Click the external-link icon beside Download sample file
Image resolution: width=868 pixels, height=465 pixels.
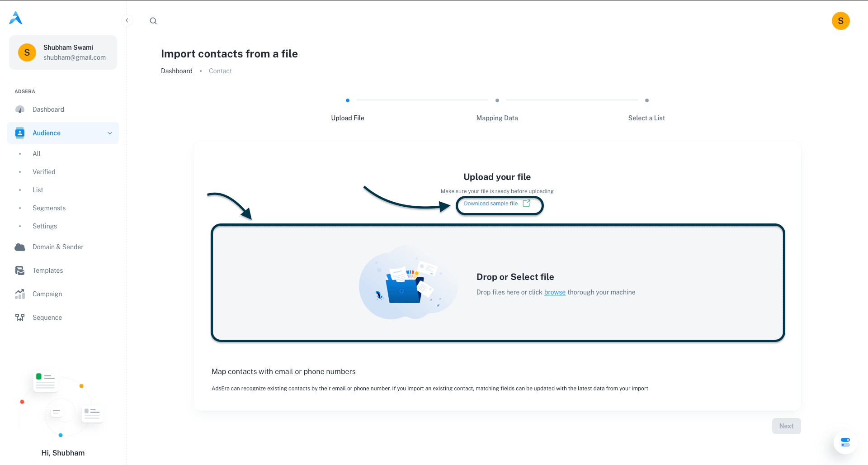(x=526, y=204)
